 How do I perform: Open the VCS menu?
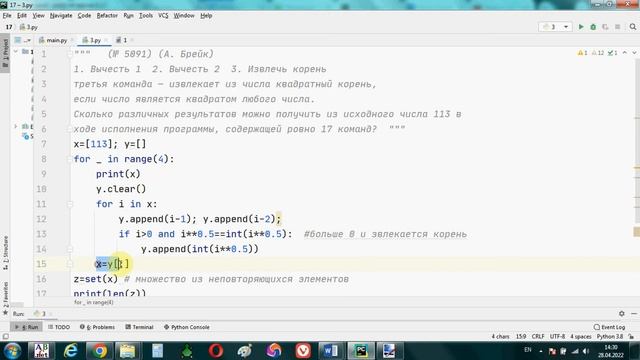click(163, 16)
